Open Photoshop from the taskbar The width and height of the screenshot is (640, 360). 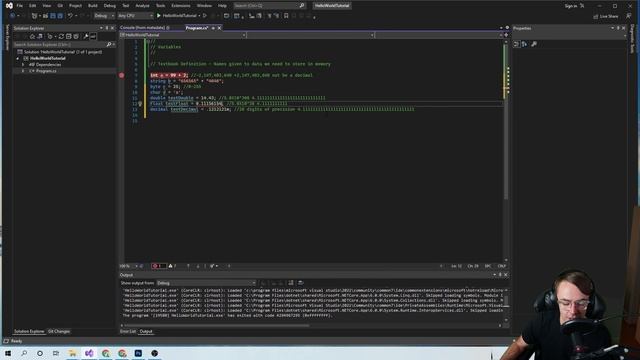pos(138,353)
